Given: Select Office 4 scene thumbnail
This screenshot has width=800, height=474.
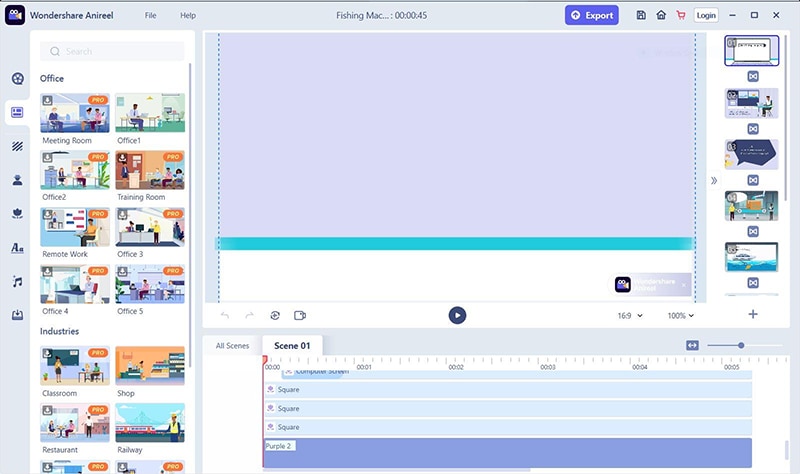Looking at the screenshot, I should tap(75, 284).
